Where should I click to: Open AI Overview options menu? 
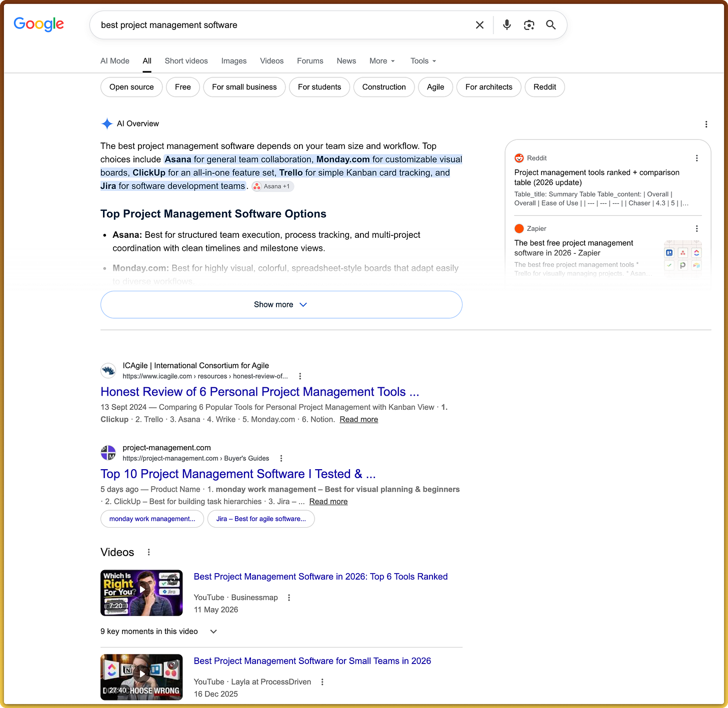[x=706, y=124]
